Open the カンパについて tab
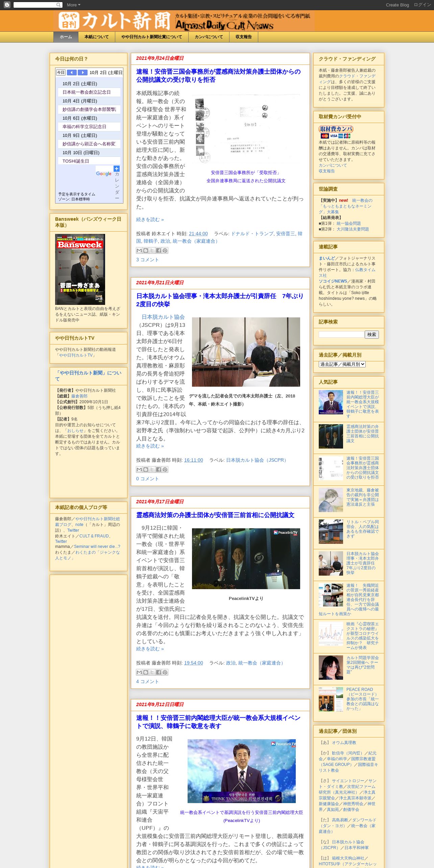Image resolution: width=434 pixels, height=868 pixels. click(x=209, y=37)
